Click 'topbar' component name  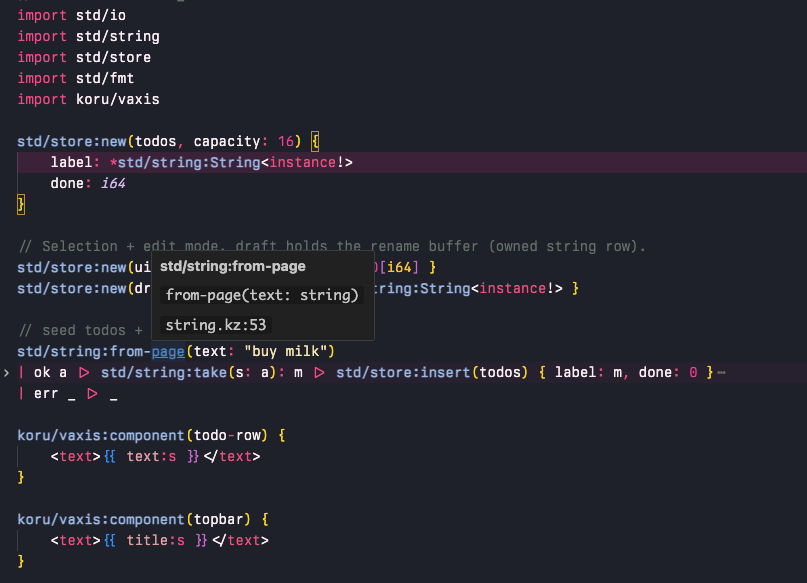219,519
